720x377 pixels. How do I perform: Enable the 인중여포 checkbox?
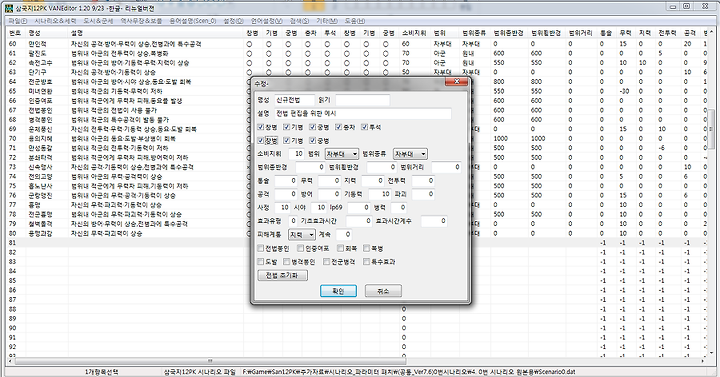(x=300, y=248)
